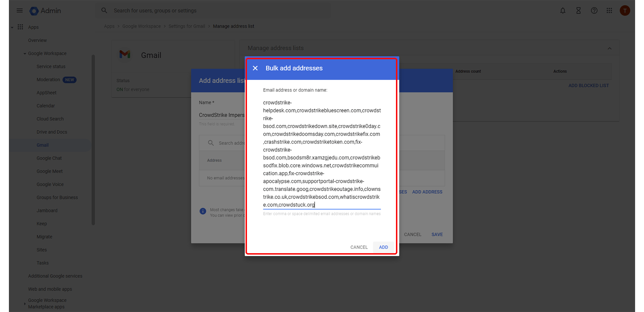Image resolution: width=644 pixels, height=312 pixels.
Task: Click the search icon in address list dialog
Action: (211, 143)
